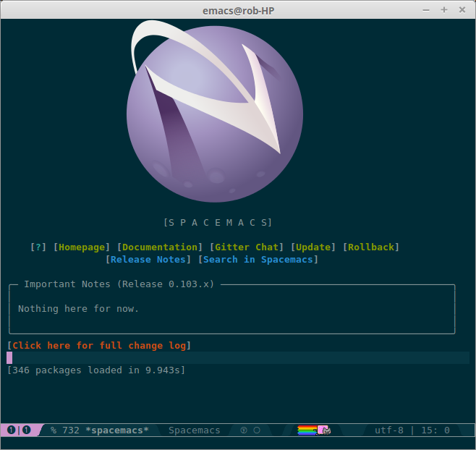Click the Nyan Cat progress indicator
476x450 pixels.
314,430
